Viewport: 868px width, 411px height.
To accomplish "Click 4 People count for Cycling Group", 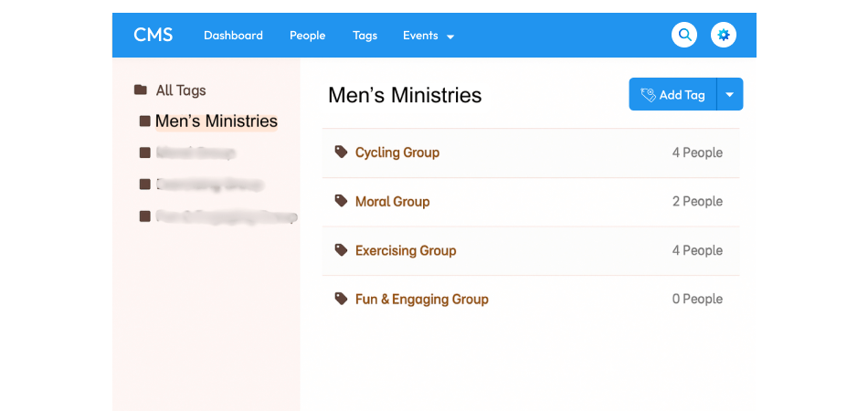I will coord(697,153).
